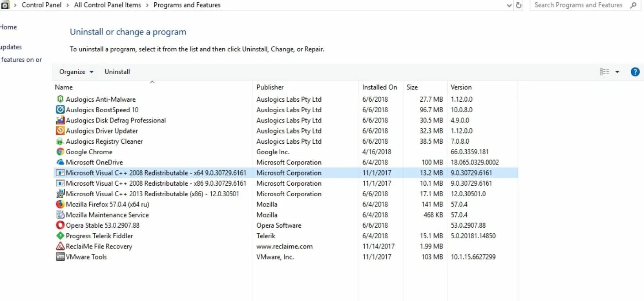Open the Organize dropdown menu
The image size is (644, 301).
(x=76, y=72)
